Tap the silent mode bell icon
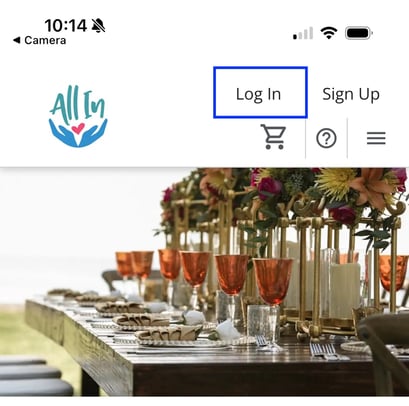The image size is (409, 406). (x=98, y=25)
